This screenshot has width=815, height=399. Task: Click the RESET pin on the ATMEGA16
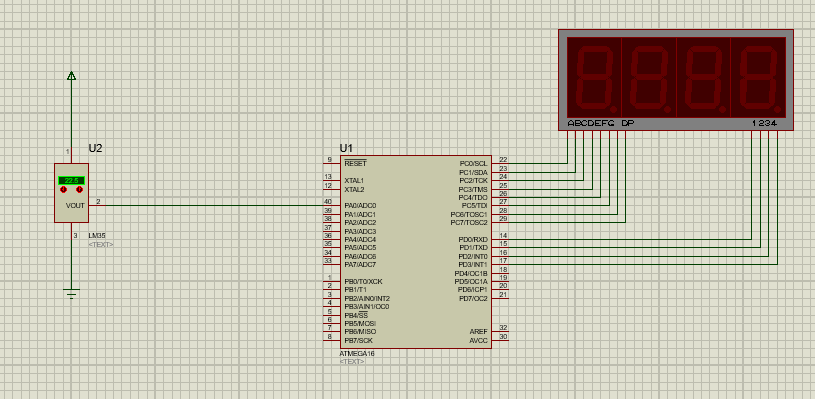(355, 163)
